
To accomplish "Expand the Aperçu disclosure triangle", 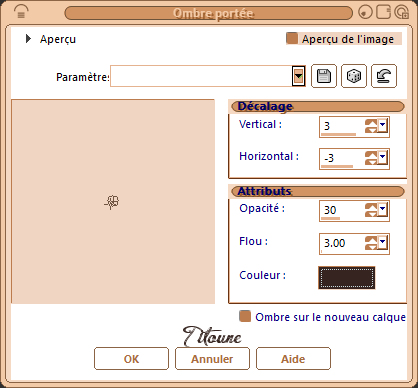I will (28, 39).
